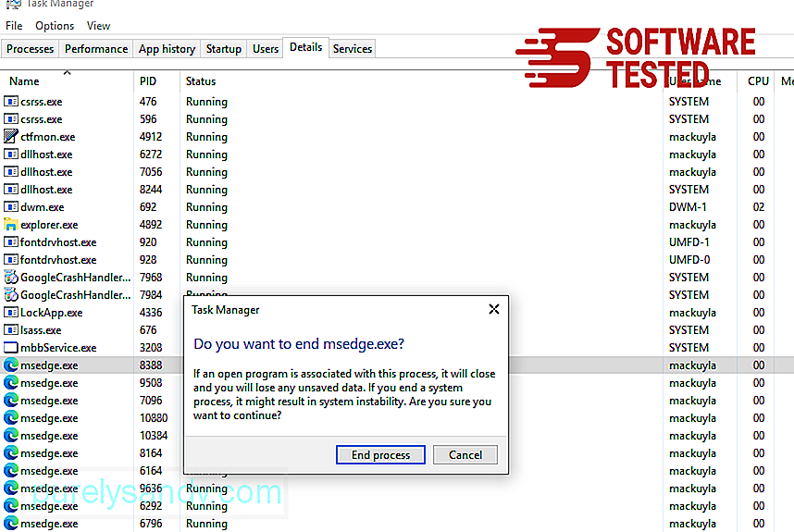Screen dimensions: 794x532
Task: Click the csrss.exe icon for PID 596
Action: [x=10, y=119]
